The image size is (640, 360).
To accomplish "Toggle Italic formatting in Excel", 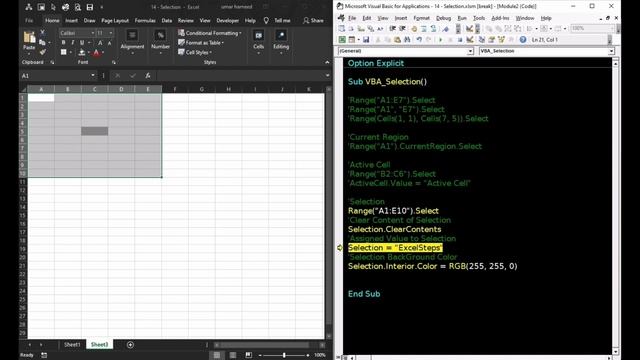I will [x=73, y=42].
